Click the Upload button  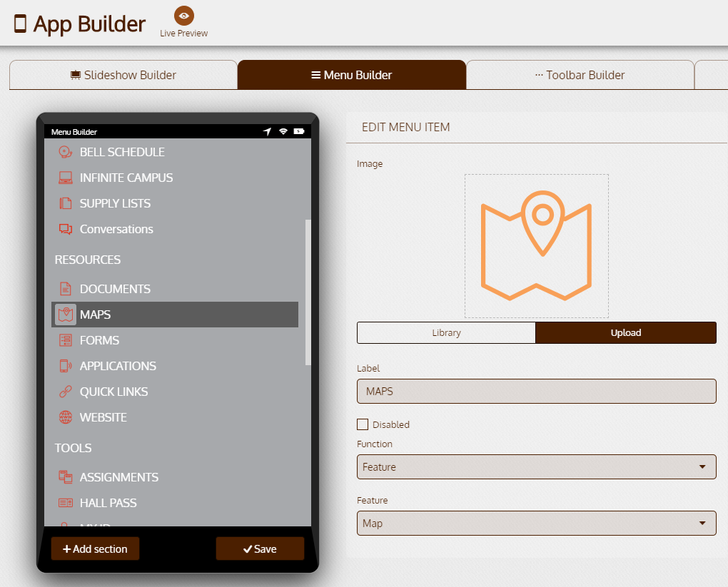[x=626, y=332]
